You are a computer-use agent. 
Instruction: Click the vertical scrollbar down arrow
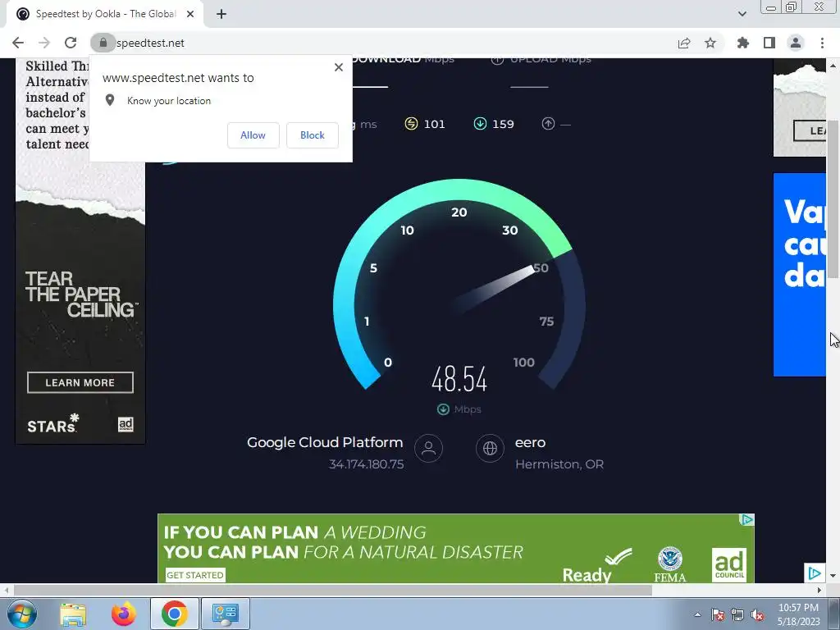(x=833, y=576)
